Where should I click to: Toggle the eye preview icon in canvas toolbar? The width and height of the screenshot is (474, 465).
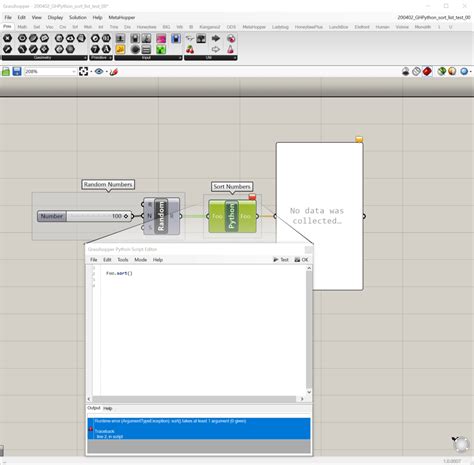99,71
